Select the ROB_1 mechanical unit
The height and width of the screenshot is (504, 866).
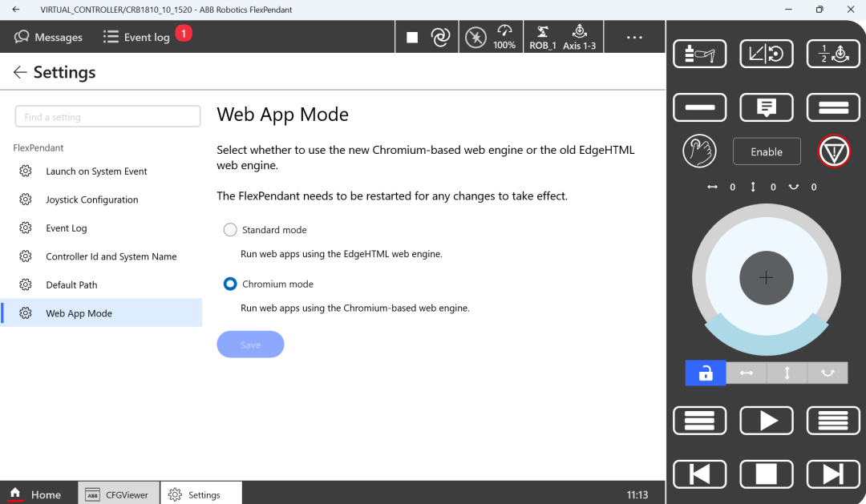[542, 37]
